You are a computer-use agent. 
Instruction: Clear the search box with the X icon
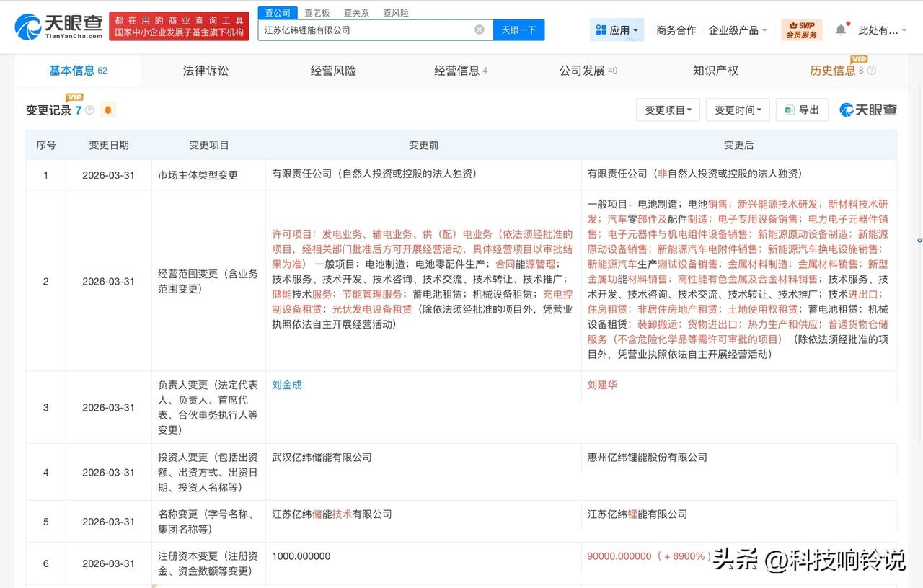tap(480, 30)
